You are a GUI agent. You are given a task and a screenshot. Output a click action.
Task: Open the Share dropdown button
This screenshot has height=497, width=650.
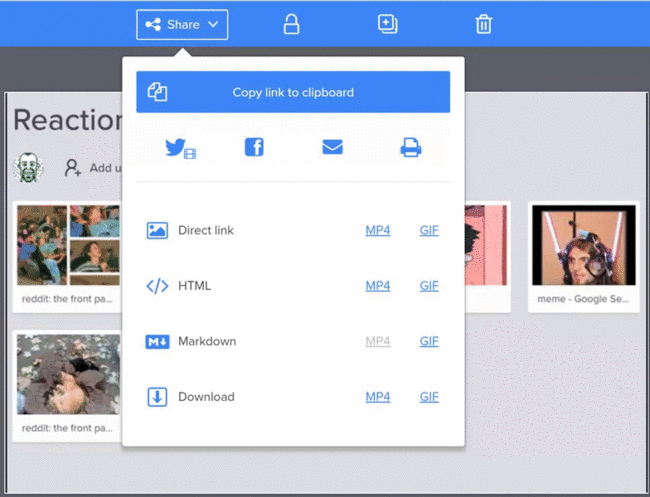point(182,24)
